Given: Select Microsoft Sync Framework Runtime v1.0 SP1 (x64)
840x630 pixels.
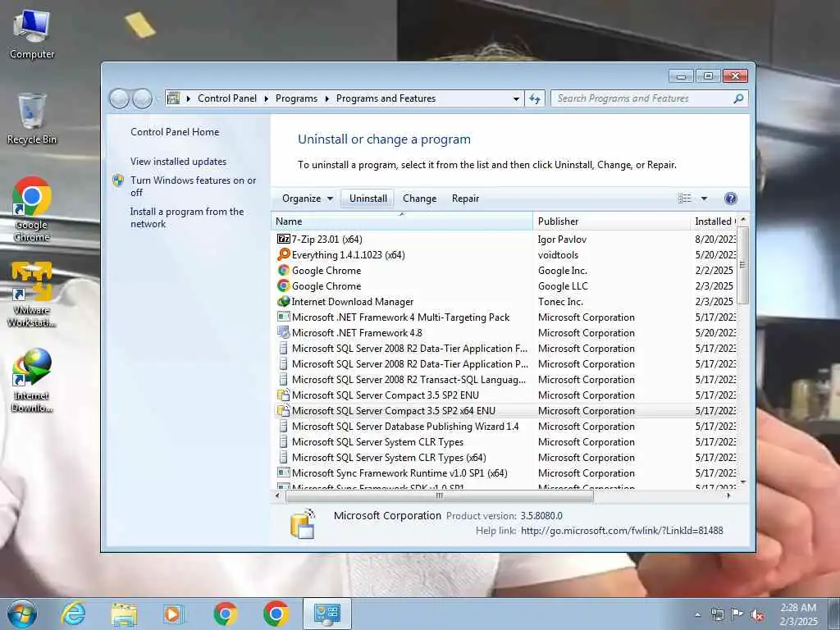Looking at the screenshot, I should click(x=505, y=473).
